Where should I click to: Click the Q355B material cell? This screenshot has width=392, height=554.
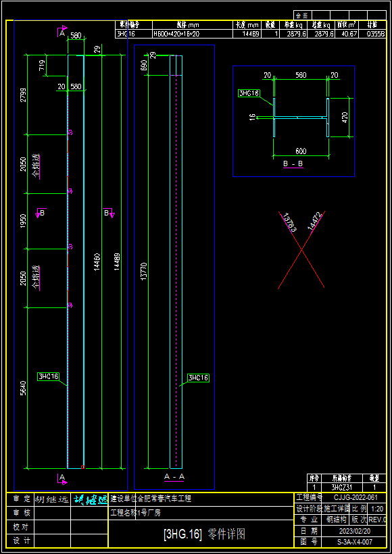click(376, 34)
